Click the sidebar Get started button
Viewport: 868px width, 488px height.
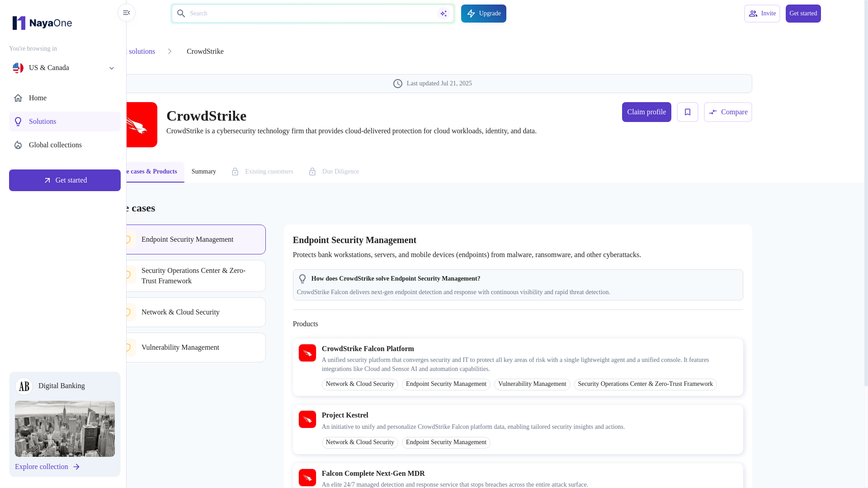point(65,180)
